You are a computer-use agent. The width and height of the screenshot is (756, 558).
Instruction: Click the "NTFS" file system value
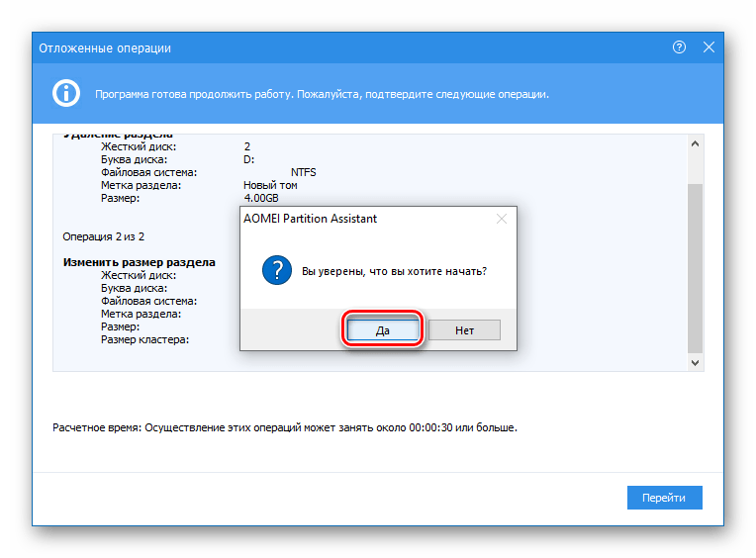(303, 172)
